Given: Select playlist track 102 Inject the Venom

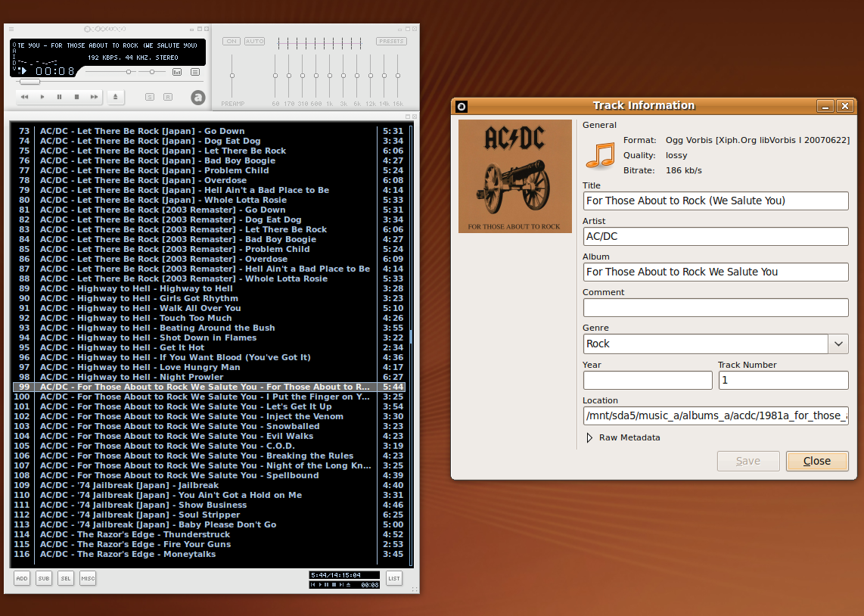Looking at the screenshot, I should (210, 416).
